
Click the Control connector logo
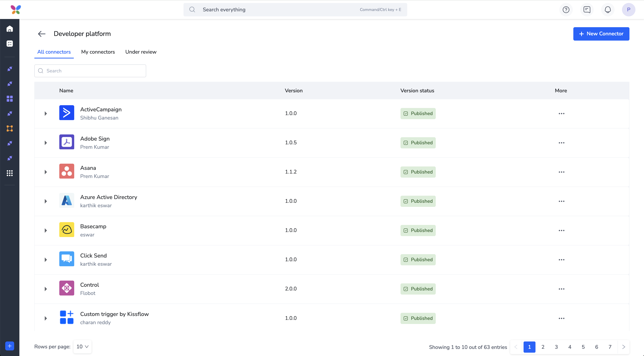click(x=67, y=288)
